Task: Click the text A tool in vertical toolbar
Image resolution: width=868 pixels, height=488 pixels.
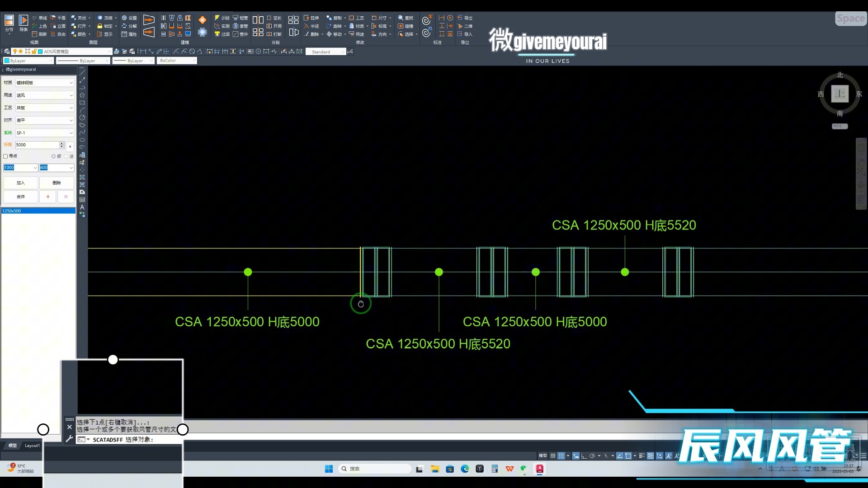Action: pyautogui.click(x=82, y=207)
